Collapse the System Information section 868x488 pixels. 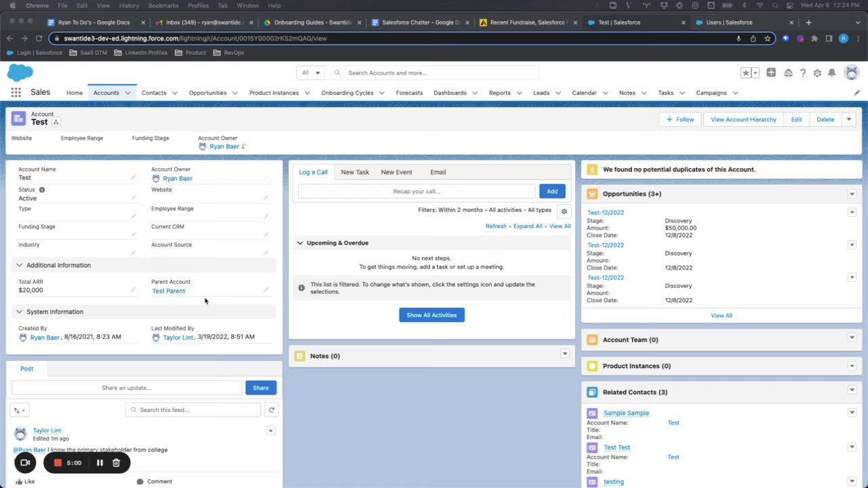point(19,312)
